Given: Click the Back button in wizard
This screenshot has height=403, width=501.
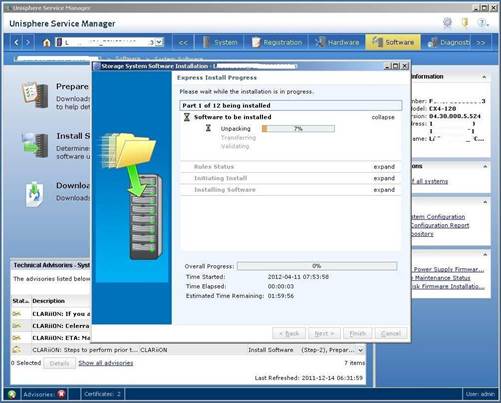Looking at the screenshot, I should (x=290, y=333).
